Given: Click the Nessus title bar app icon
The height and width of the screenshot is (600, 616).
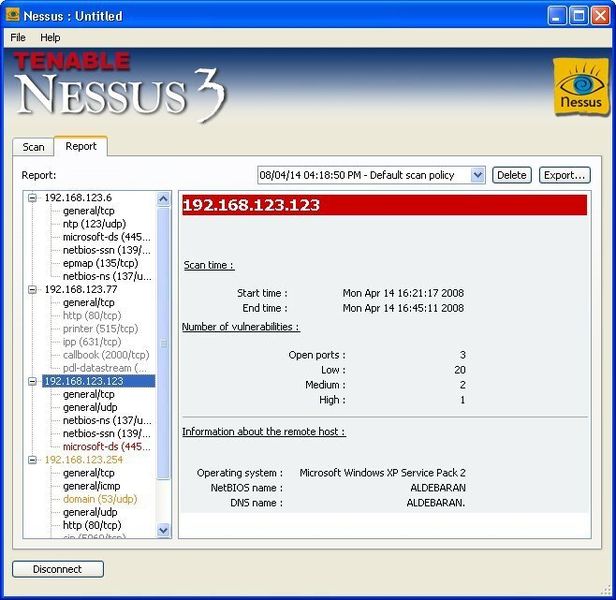Looking at the screenshot, I should tap(13, 16).
